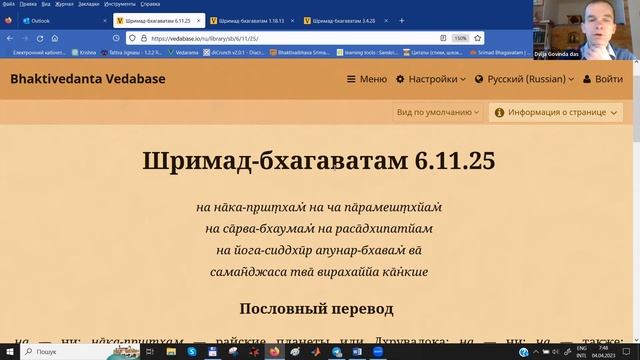Open Telegram from the taskbar

tap(337, 351)
